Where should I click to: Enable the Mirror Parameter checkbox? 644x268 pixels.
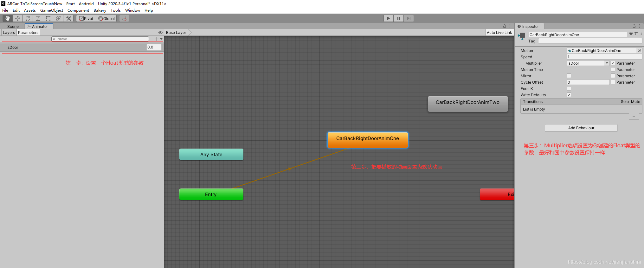coord(613,76)
